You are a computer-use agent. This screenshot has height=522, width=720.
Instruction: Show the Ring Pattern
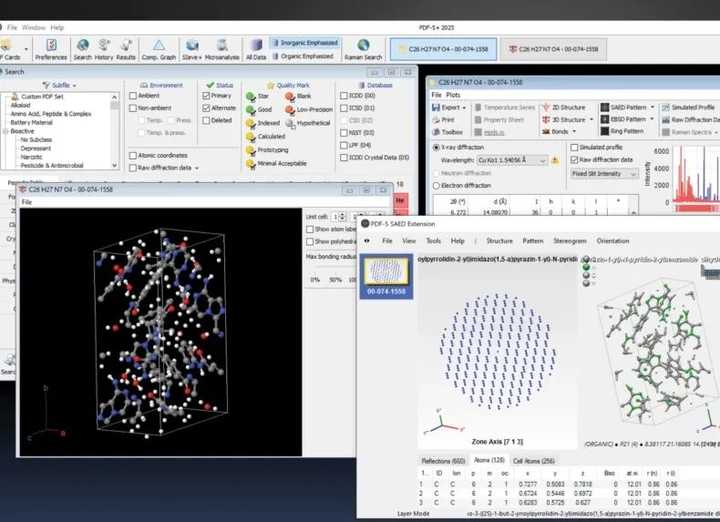pos(622,131)
